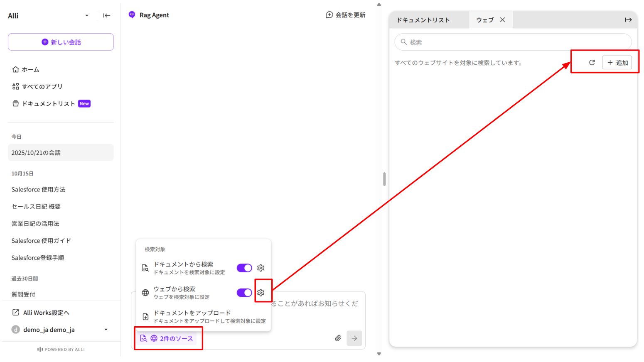Screen dimensions: 644x362
Task: Close the ウェブ tab
Action: [502, 20]
